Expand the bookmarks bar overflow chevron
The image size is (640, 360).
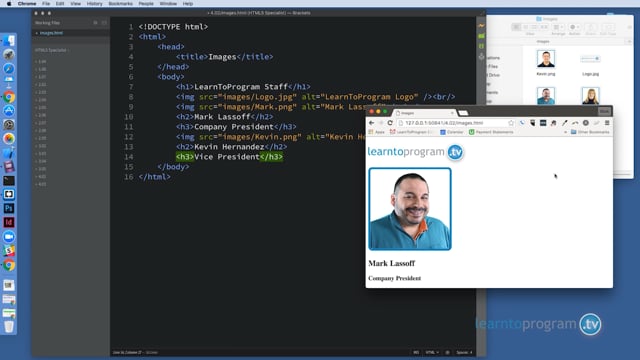[x=565, y=132]
